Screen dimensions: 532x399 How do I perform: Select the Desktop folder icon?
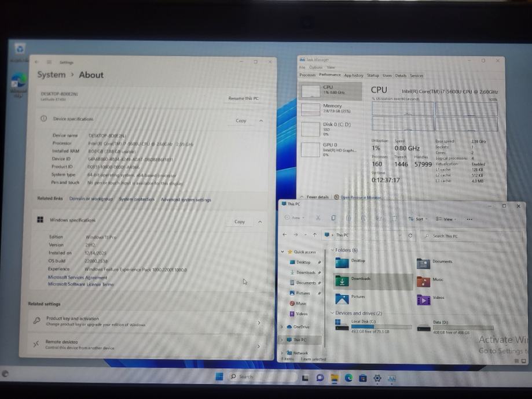pyautogui.click(x=342, y=263)
